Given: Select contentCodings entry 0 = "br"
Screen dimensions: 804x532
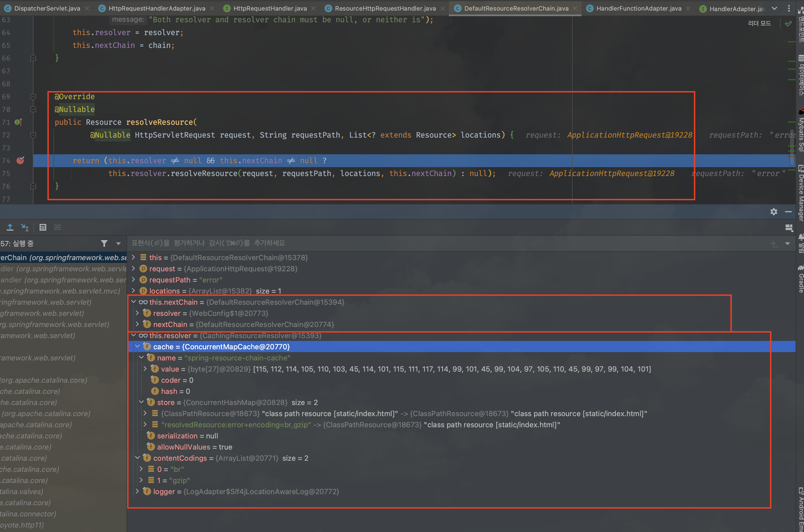Looking at the screenshot, I should [462, 469].
